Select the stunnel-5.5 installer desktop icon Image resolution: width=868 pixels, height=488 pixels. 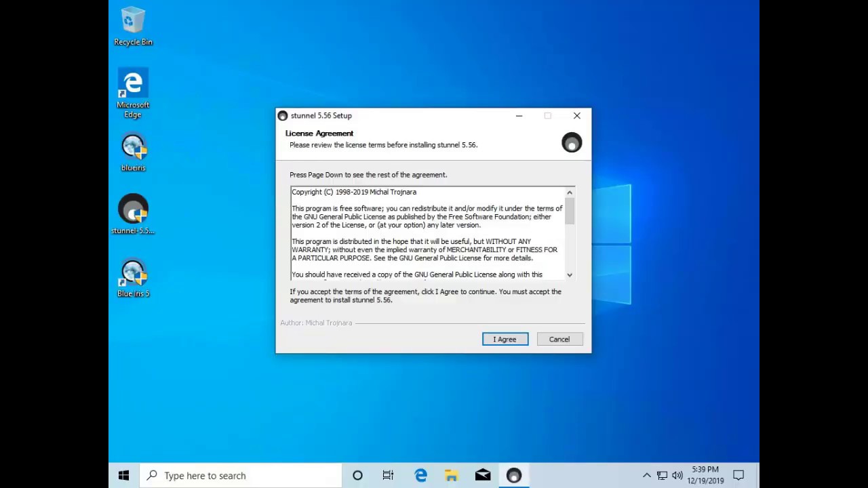coord(133,215)
